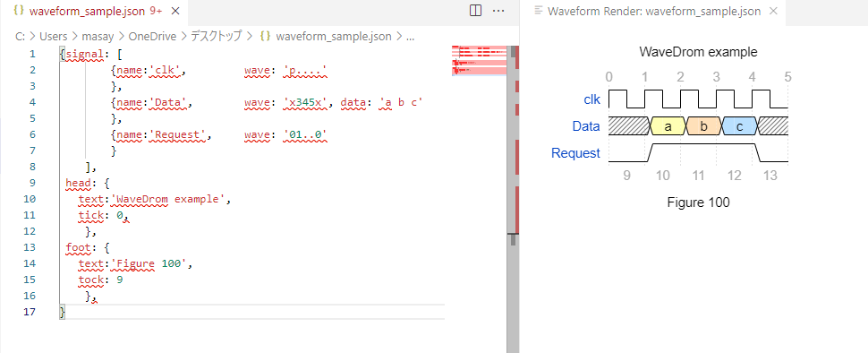Viewport: 868px width, 353px height.
Task: Click tock label '10' below waveform
Action: pyautogui.click(x=662, y=176)
